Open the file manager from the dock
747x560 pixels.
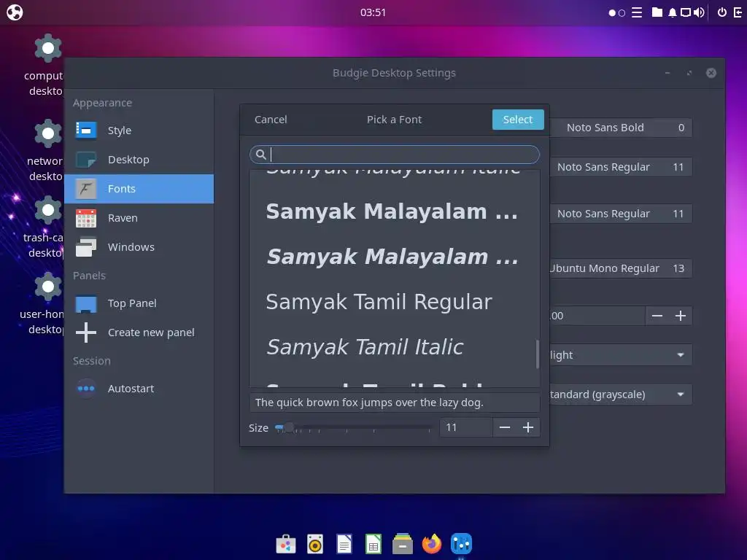(x=403, y=544)
